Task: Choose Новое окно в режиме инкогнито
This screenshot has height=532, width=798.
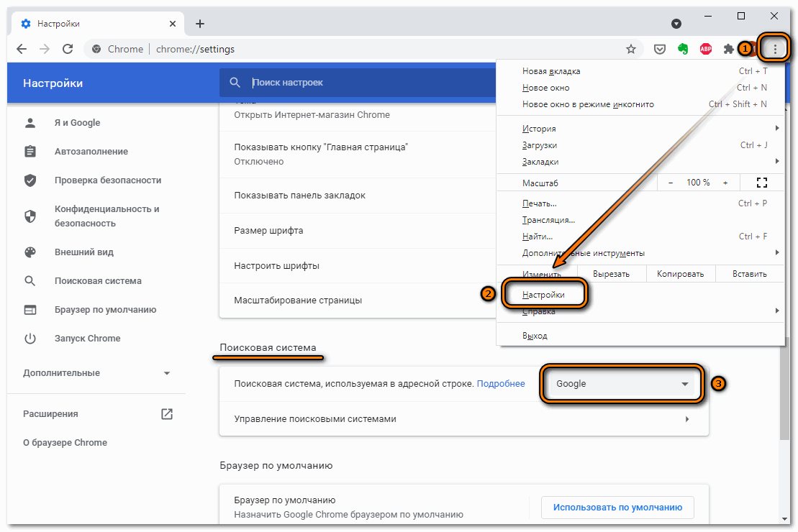Action: click(x=588, y=104)
